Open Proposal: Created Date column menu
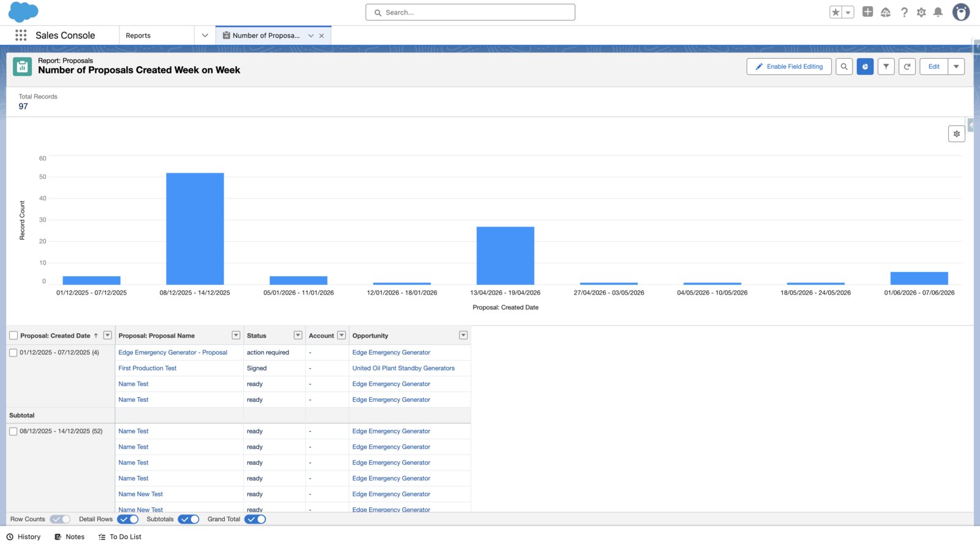The image size is (980, 547). (x=108, y=335)
